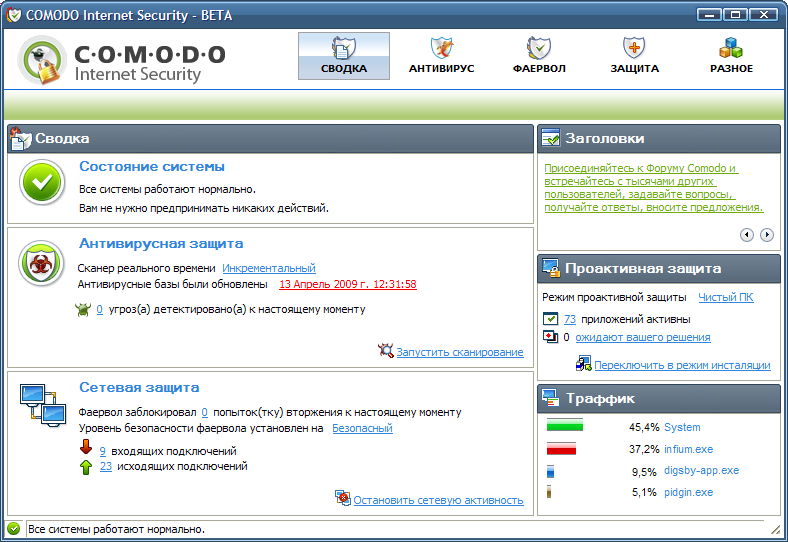Image resolution: width=788 pixels, height=542 pixels.
Task: Click status bar text Все системы работают нормально
Action: coord(117,529)
